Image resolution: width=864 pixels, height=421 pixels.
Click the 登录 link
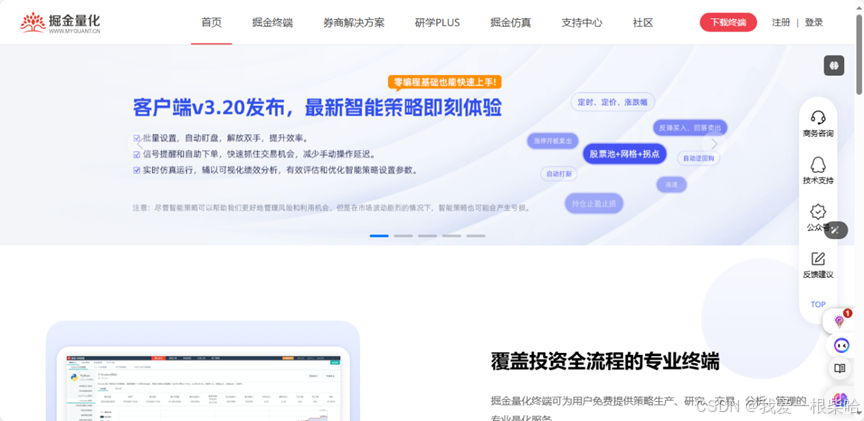(814, 22)
